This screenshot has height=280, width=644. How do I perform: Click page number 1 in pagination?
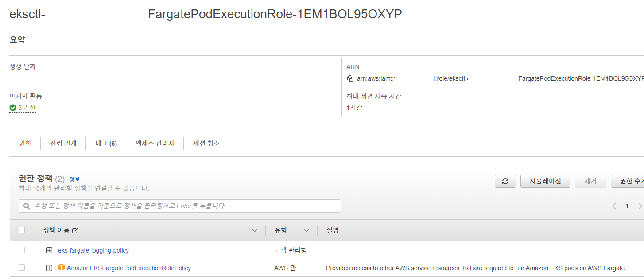point(627,206)
